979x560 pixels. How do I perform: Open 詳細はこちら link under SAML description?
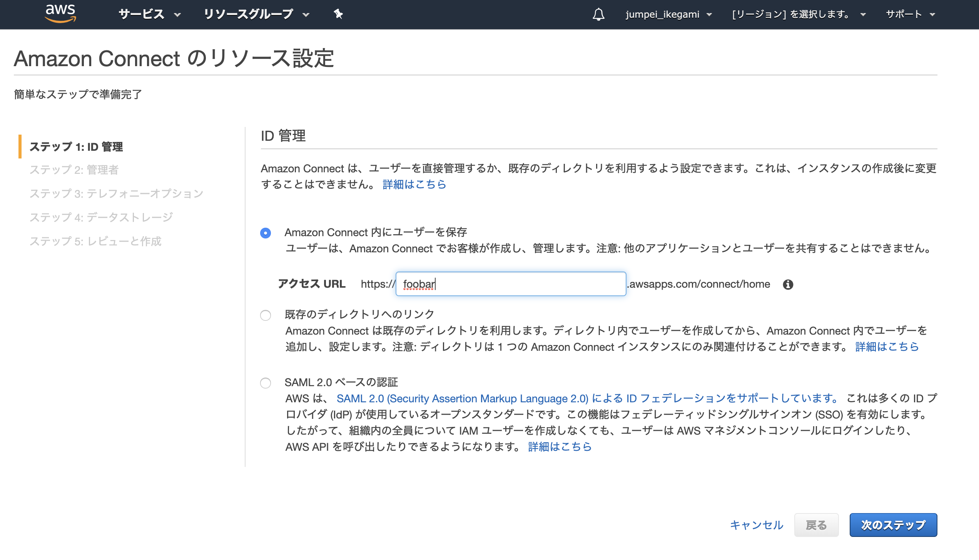560,447
